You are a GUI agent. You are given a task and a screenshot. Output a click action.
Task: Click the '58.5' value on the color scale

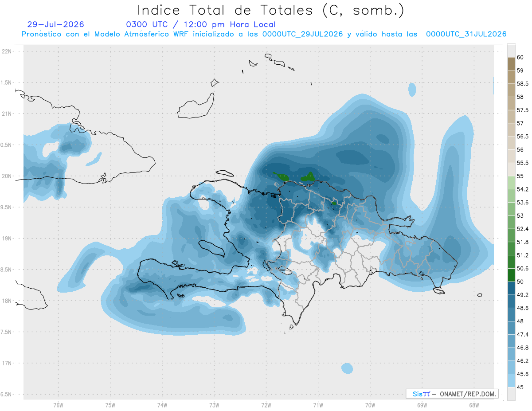coord(523,84)
